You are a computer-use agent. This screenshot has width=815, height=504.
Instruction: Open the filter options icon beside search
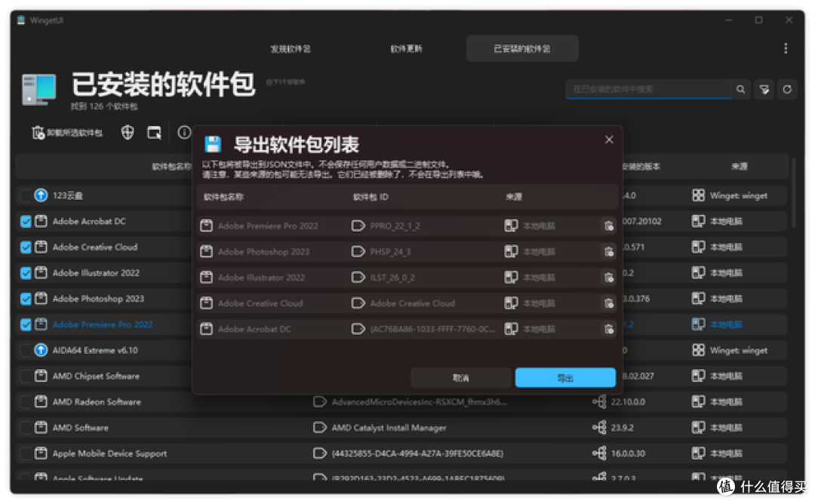(x=764, y=89)
